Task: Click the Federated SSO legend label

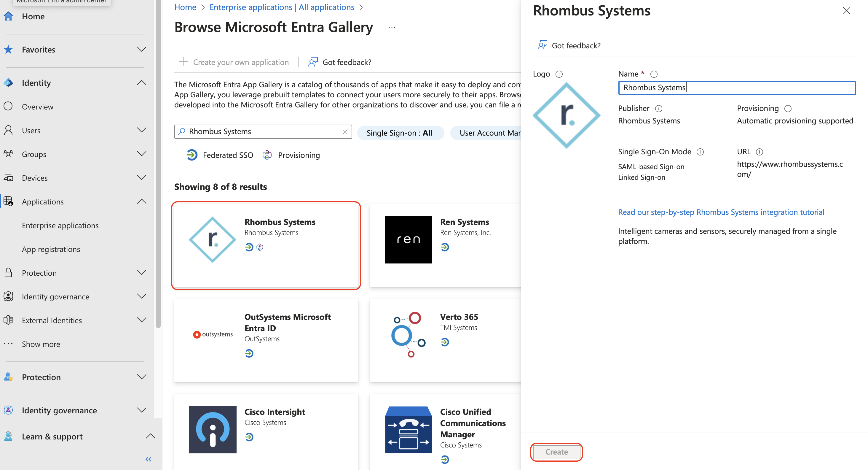Action: (x=228, y=155)
